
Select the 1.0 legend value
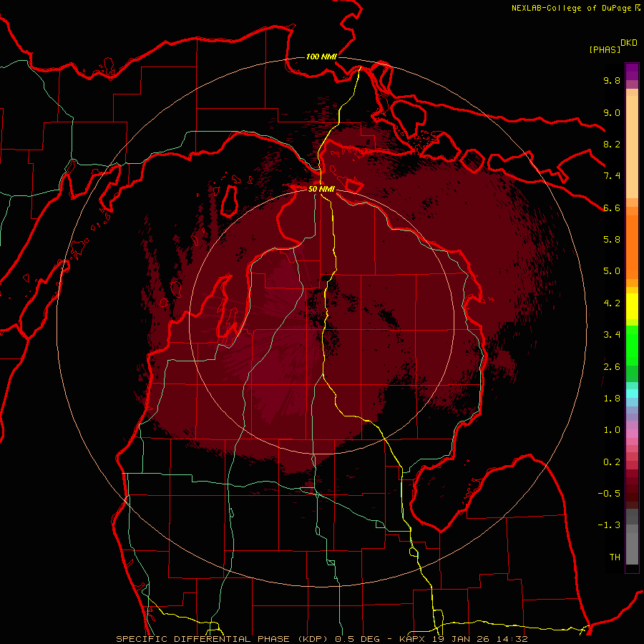[x=612, y=430]
